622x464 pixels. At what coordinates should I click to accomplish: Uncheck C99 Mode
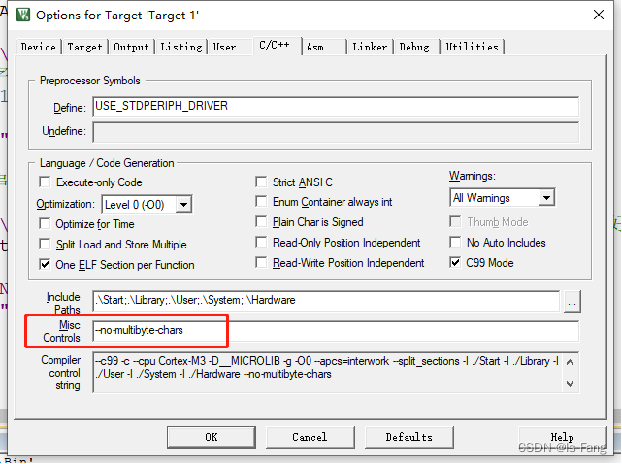coord(455,263)
